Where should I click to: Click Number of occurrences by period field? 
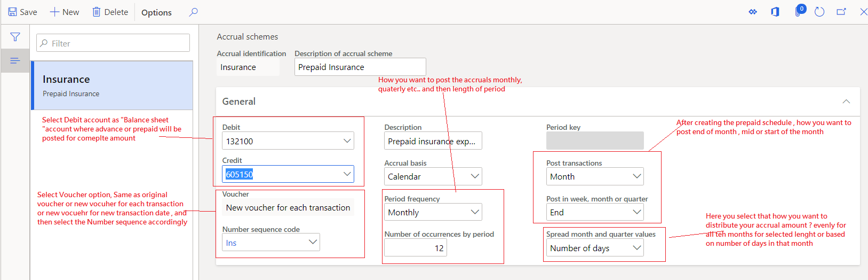(416, 248)
